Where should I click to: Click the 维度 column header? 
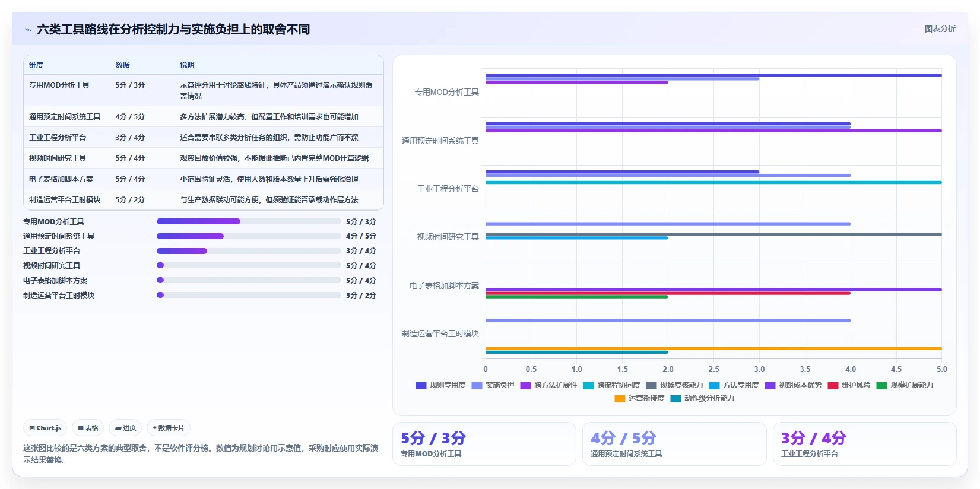point(36,65)
